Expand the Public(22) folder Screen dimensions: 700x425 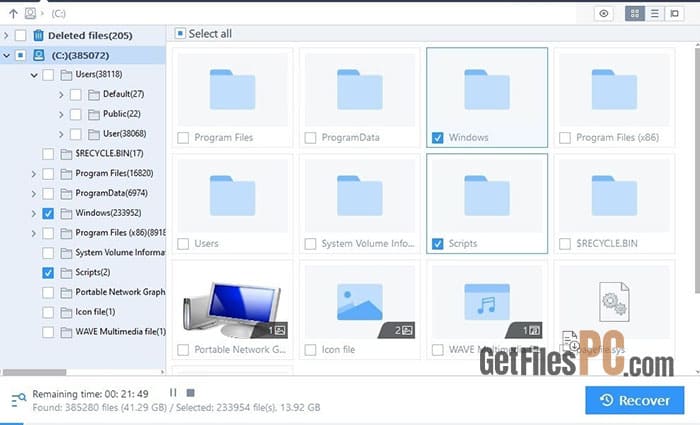click(61, 115)
